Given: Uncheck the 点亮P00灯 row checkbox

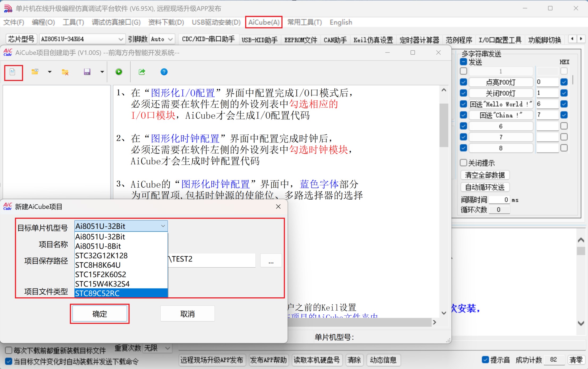Looking at the screenshot, I should 463,82.
